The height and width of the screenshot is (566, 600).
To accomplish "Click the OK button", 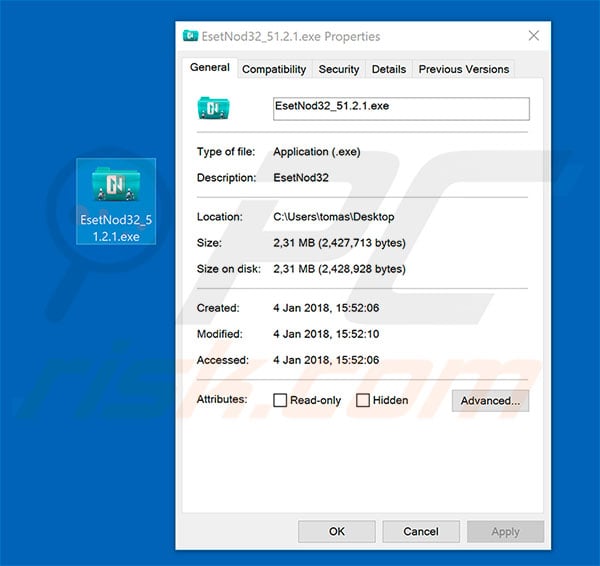I will coord(337,531).
